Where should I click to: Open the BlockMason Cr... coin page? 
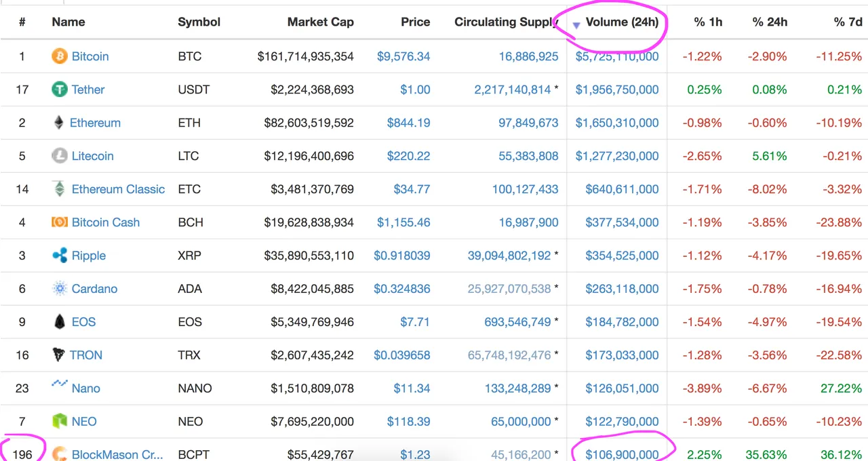[117, 455]
